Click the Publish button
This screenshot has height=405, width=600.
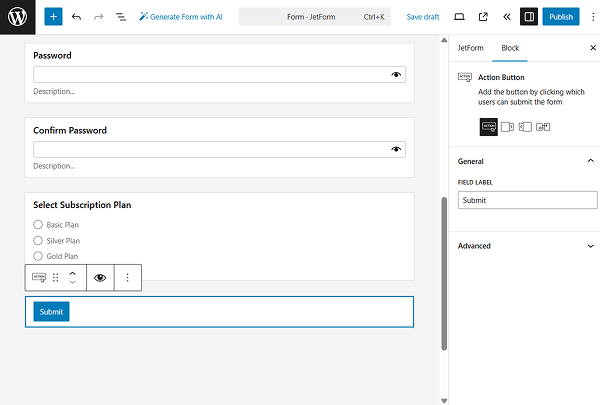pos(561,17)
